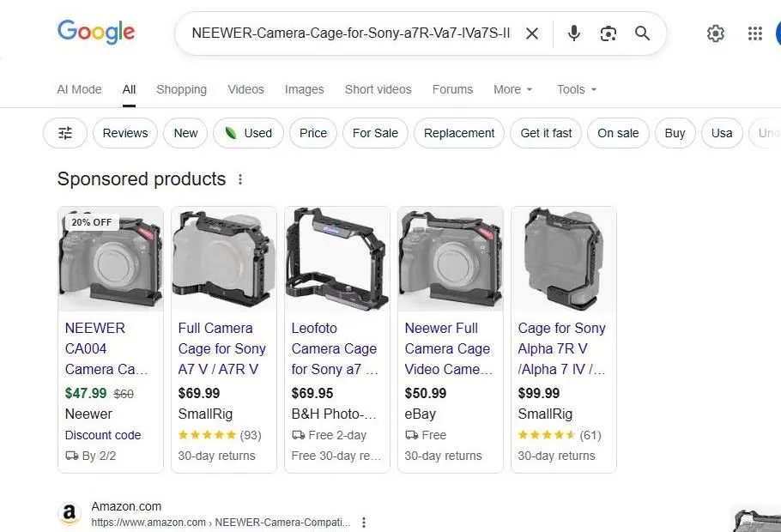Open the Tools dropdown
Screen dimensions: 781x532
coord(575,89)
